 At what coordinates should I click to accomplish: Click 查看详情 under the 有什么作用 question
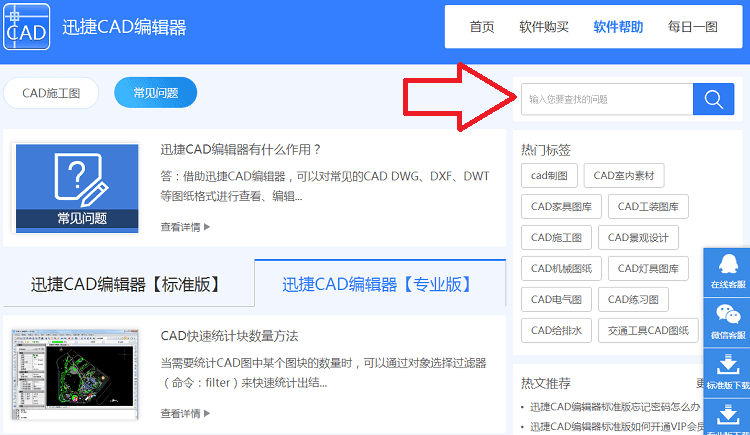click(x=185, y=227)
